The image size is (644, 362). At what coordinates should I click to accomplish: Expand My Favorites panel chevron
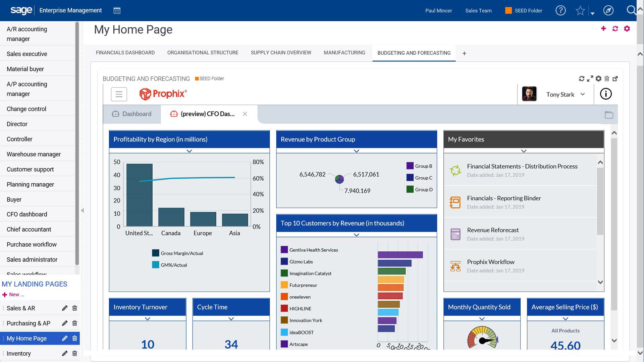pos(524,151)
